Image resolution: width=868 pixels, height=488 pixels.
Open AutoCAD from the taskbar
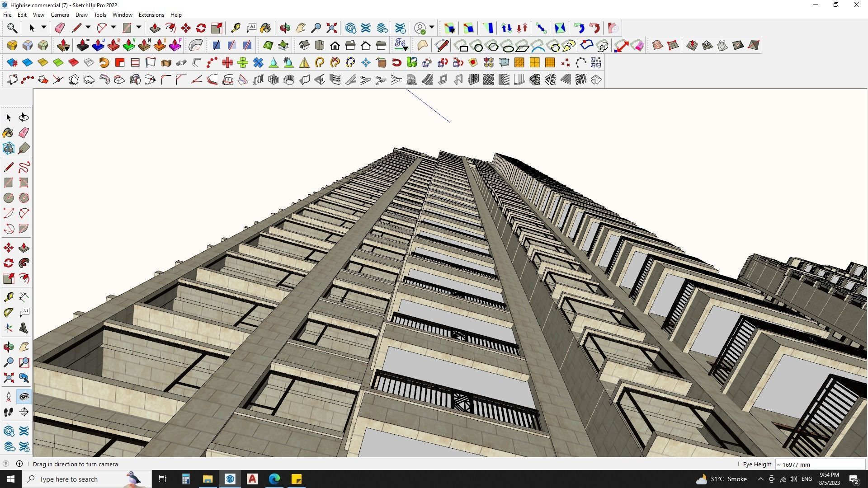tap(252, 479)
